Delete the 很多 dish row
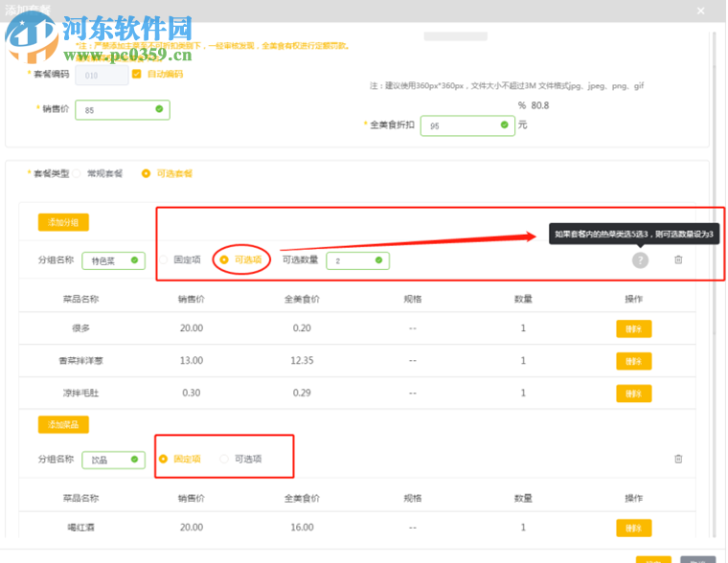728x563 pixels. coord(634,328)
